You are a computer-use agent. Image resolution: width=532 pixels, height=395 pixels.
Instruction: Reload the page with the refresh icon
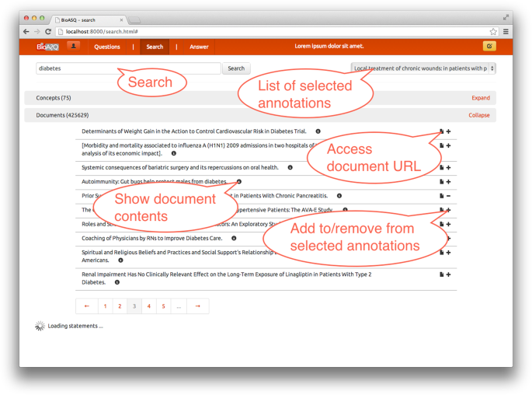point(48,32)
